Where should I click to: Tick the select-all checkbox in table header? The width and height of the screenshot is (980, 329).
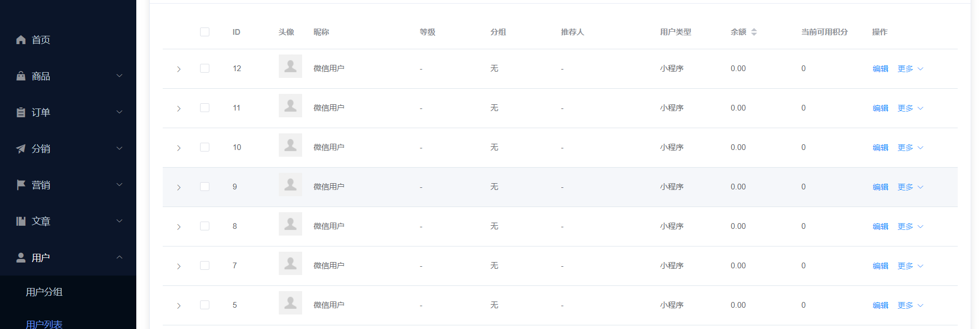point(205,32)
